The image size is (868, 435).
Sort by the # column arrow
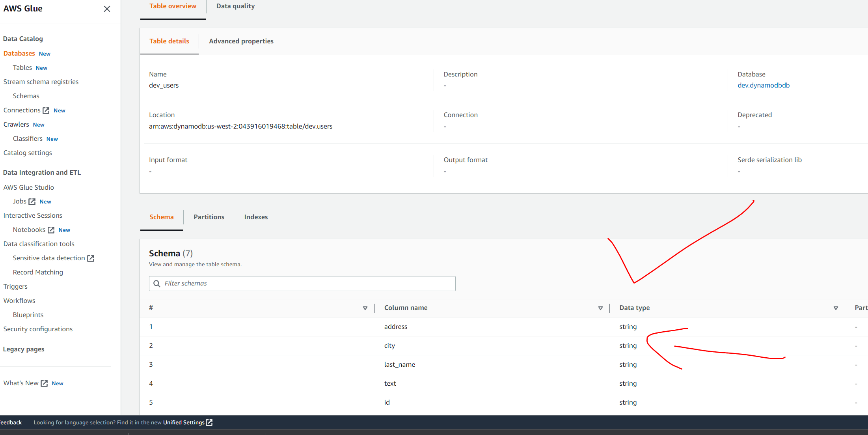[x=365, y=308]
